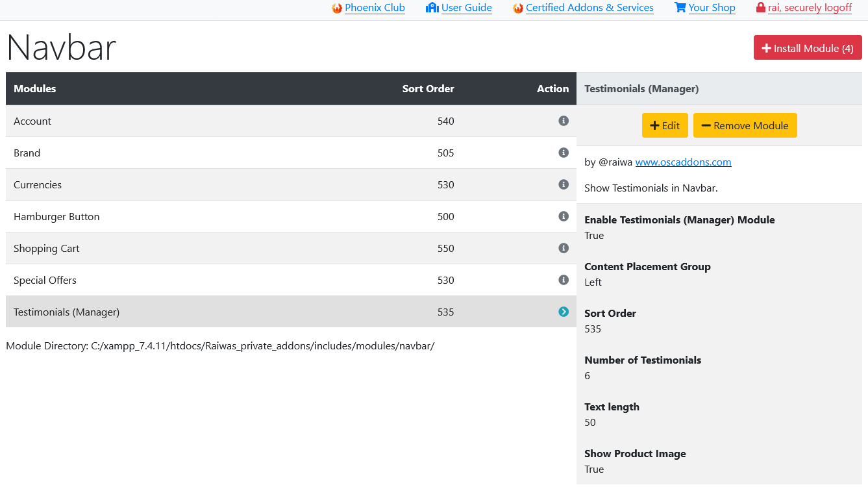This screenshot has height=487, width=868.
Task: Click the info icon in Special Offers row
Action: pos(564,280)
